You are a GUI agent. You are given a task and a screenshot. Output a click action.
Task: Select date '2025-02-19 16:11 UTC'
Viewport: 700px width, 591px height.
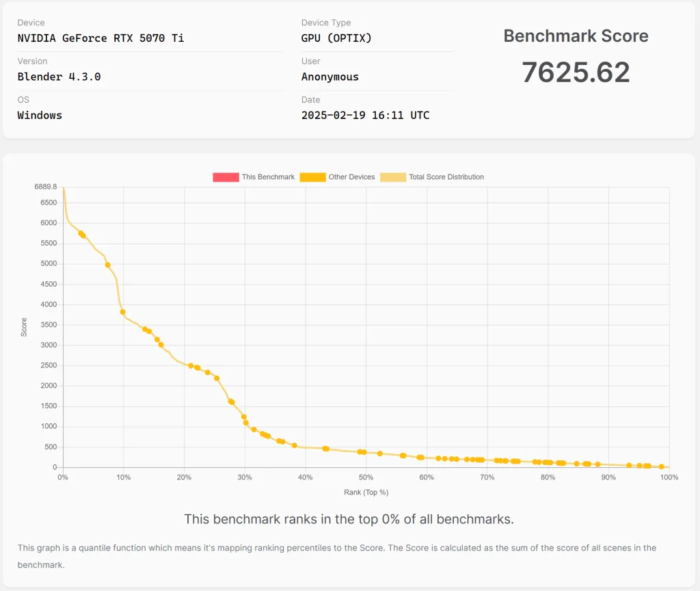tap(365, 115)
